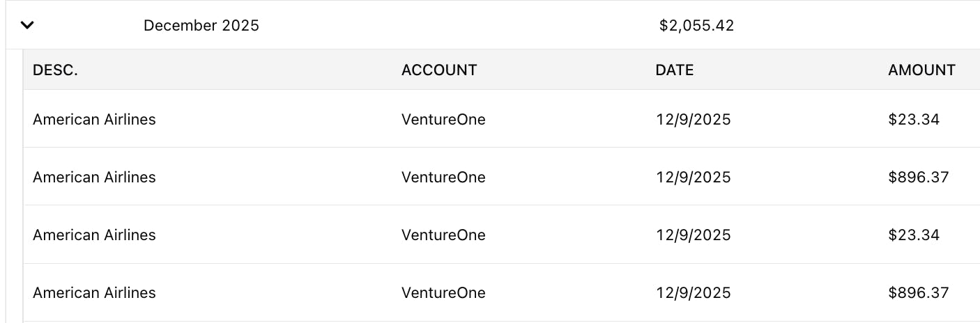980x323 pixels.
Task: Click the second $23.34 amount
Action: 914,235
